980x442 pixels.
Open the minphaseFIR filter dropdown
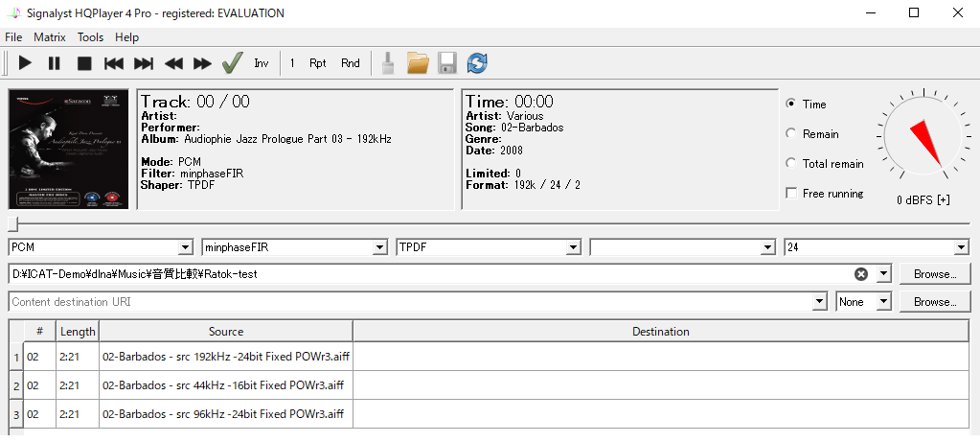pyautogui.click(x=295, y=247)
